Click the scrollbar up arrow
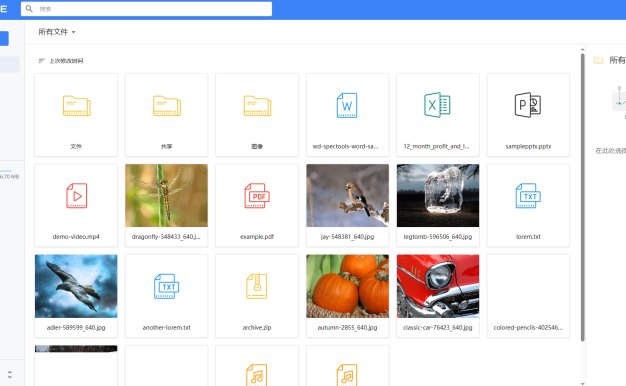The image size is (626, 386). click(x=582, y=50)
